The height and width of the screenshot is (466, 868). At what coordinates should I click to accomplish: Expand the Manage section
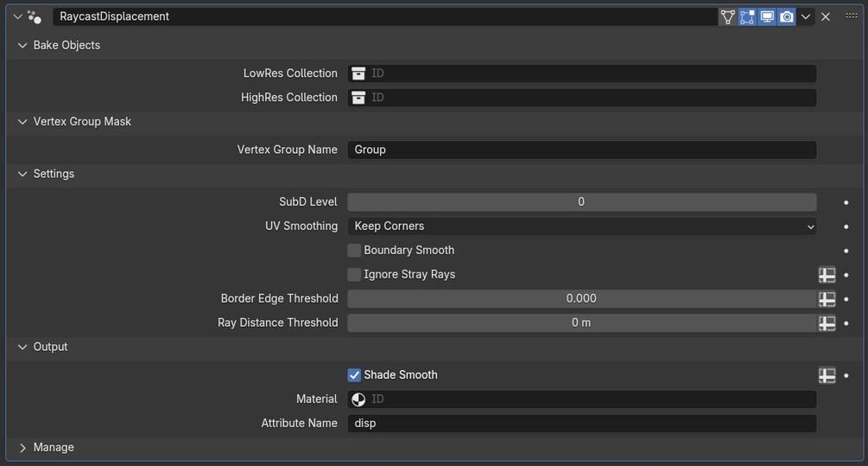tap(22, 448)
